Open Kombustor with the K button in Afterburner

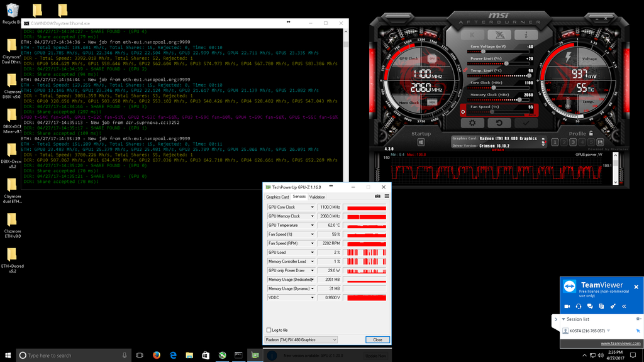(472, 35)
